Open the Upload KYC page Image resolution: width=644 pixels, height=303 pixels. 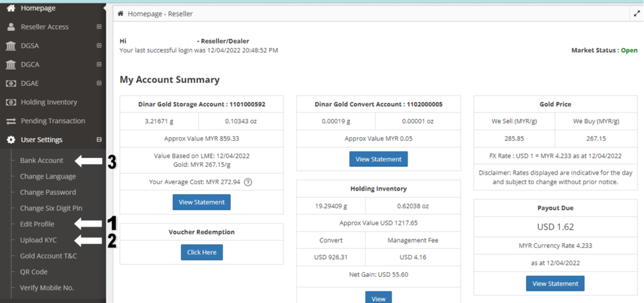tap(38, 240)
